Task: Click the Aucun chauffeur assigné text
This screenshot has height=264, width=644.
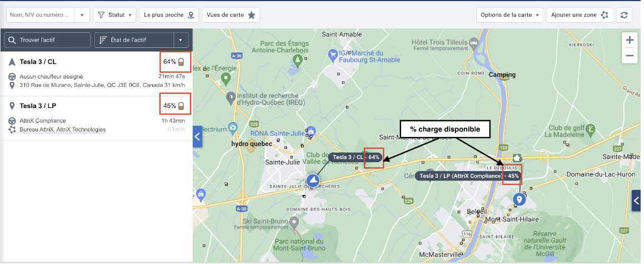Action: [x=51, y=76]
